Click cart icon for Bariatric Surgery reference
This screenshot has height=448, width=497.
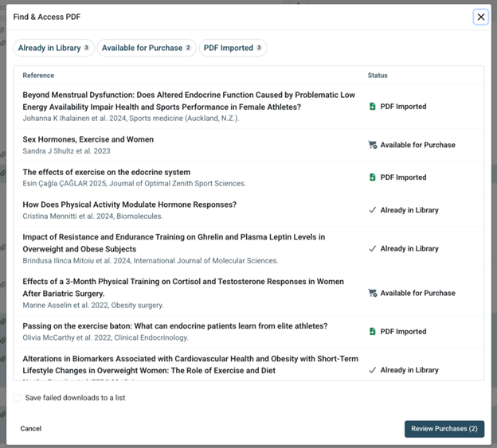[x=373, y=293]
